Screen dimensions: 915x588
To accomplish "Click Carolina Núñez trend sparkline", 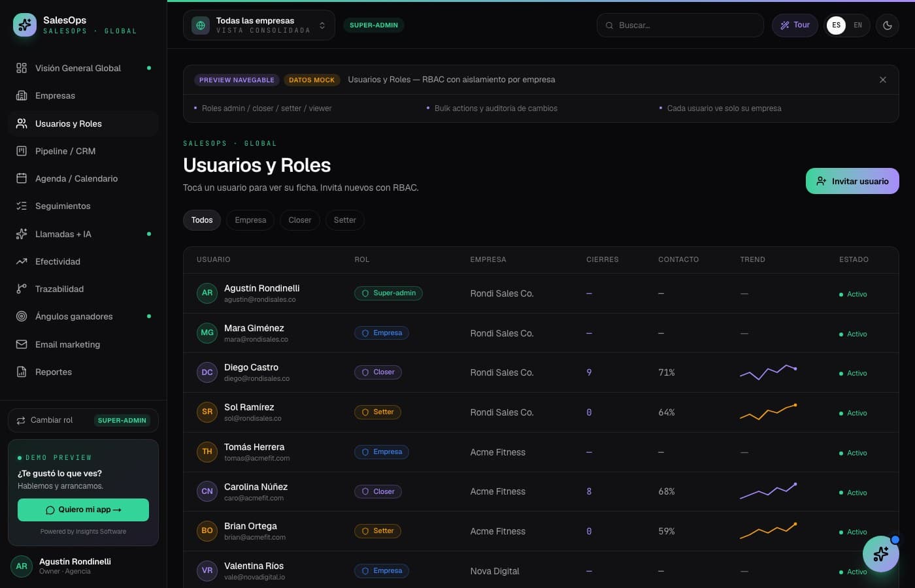I will tap(769, 491).
